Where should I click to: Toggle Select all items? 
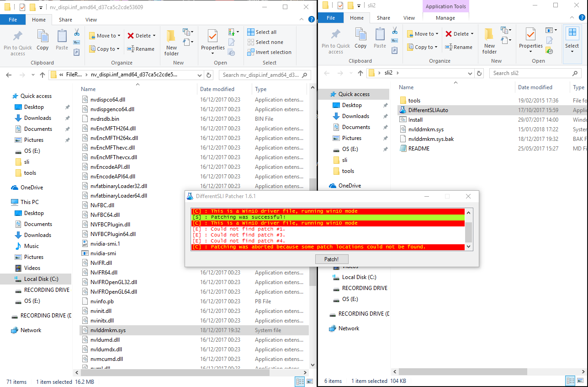[x=265, y=32]
